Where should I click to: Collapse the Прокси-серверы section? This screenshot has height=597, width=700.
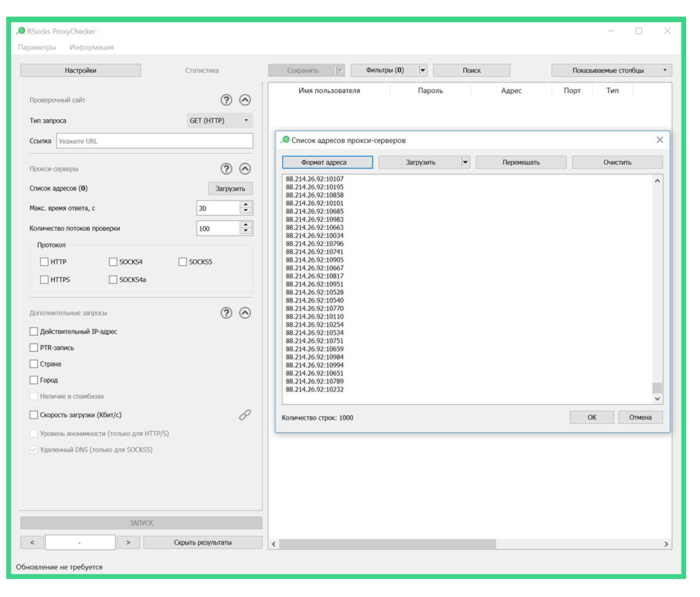(244, 168)
